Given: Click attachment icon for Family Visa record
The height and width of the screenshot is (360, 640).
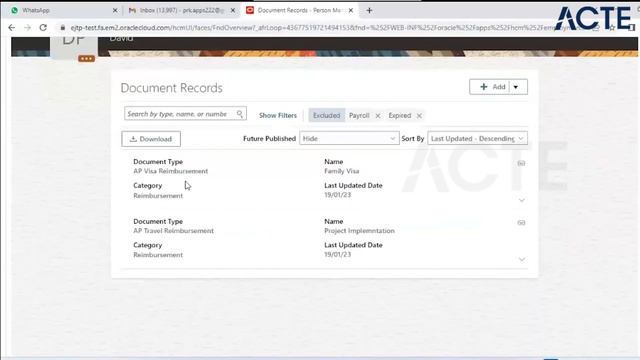Looking at the screenshot, I should coord(521,163).
